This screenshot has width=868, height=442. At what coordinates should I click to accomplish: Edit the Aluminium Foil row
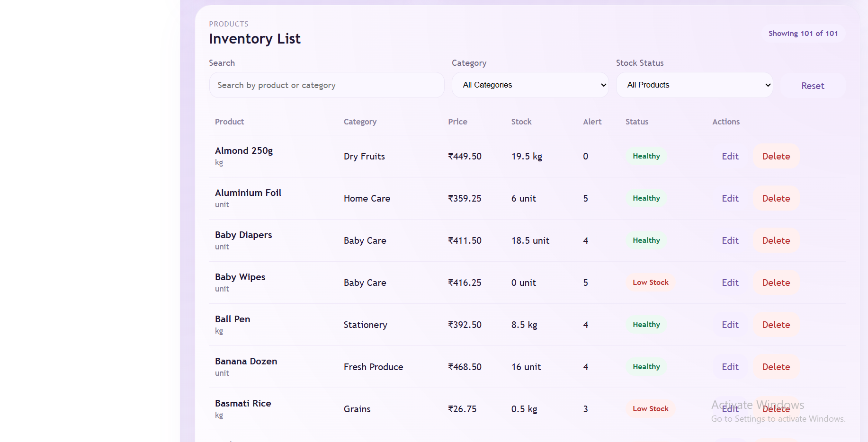tap(730, 198)
